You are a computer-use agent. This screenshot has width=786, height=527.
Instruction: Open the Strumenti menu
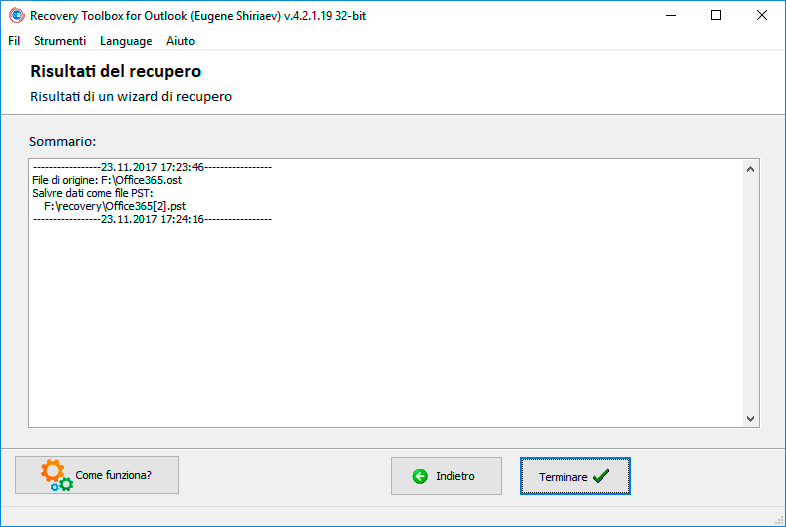(60, 41)
